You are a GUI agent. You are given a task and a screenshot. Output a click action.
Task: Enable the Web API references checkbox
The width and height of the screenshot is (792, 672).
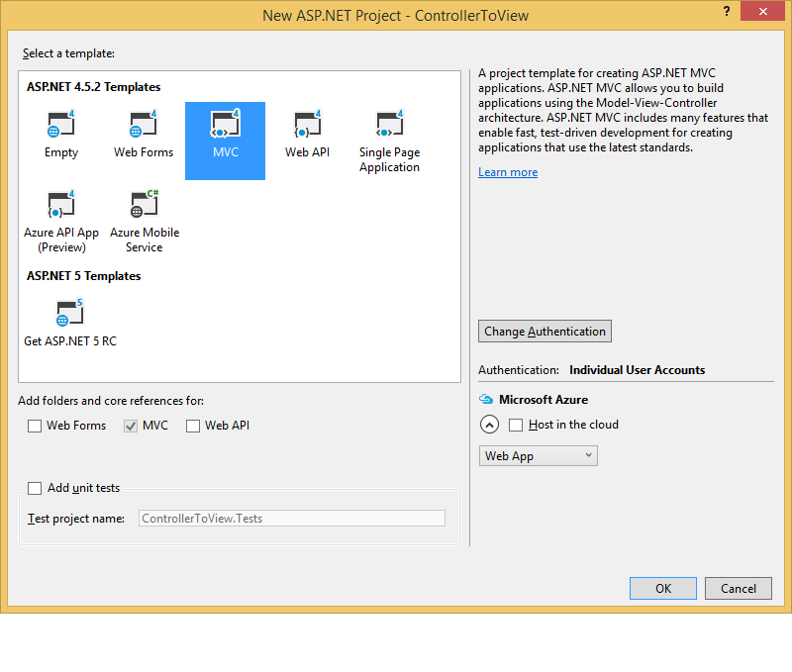[193, 427]
